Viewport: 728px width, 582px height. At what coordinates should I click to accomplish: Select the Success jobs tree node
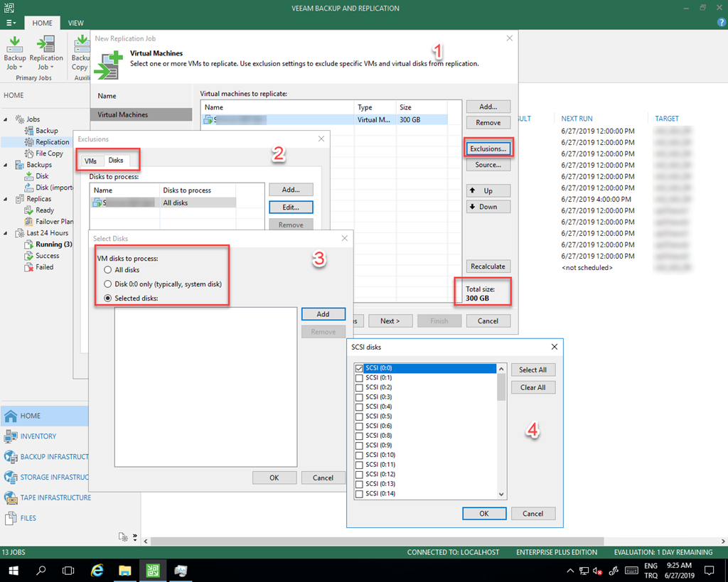pos(47,256)
